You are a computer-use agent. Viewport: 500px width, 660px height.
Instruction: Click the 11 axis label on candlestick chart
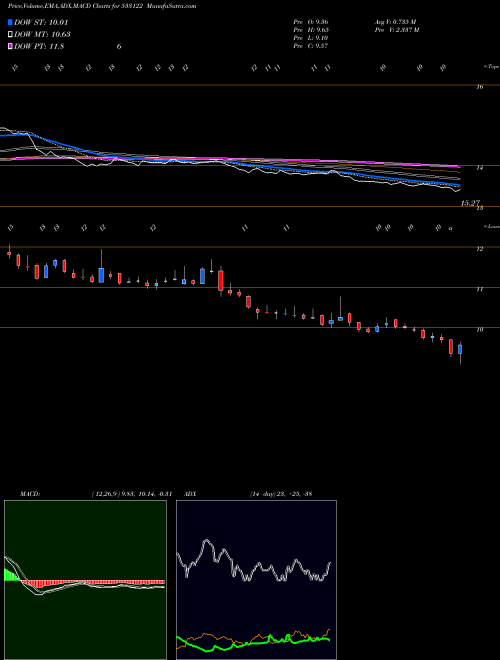(x=479, y=289)
